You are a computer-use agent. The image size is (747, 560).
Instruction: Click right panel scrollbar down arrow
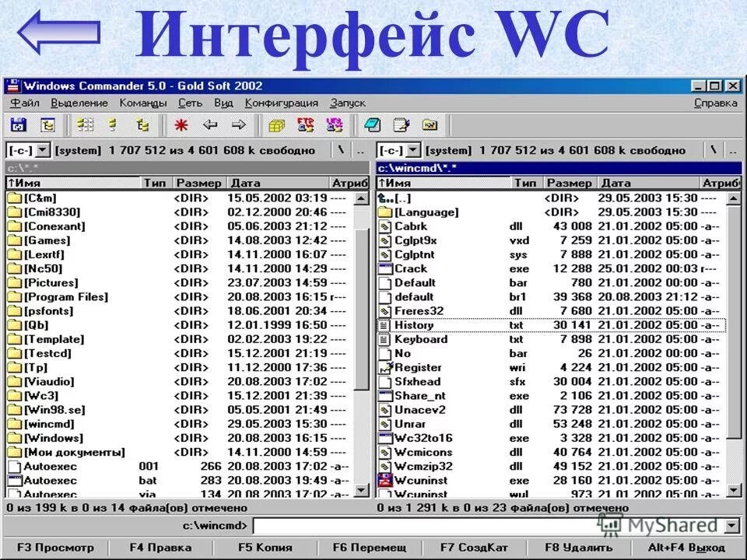[x=734, y=489]
